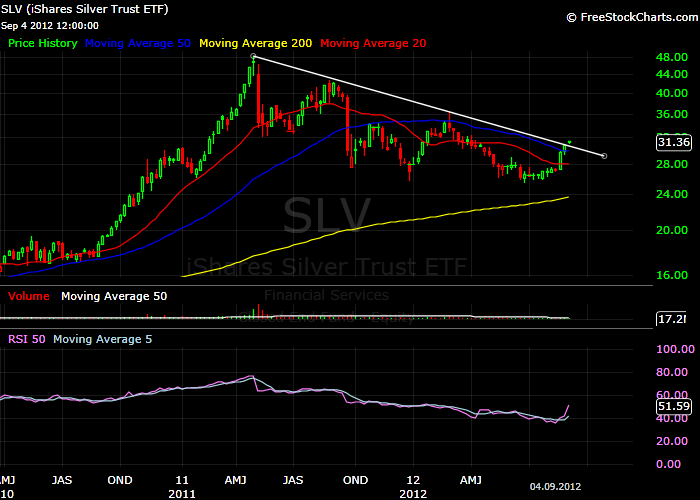The height and width of the screenshot is (500, 700).
Task: Click the 36.00 price axis label
Action: (671, 114)
